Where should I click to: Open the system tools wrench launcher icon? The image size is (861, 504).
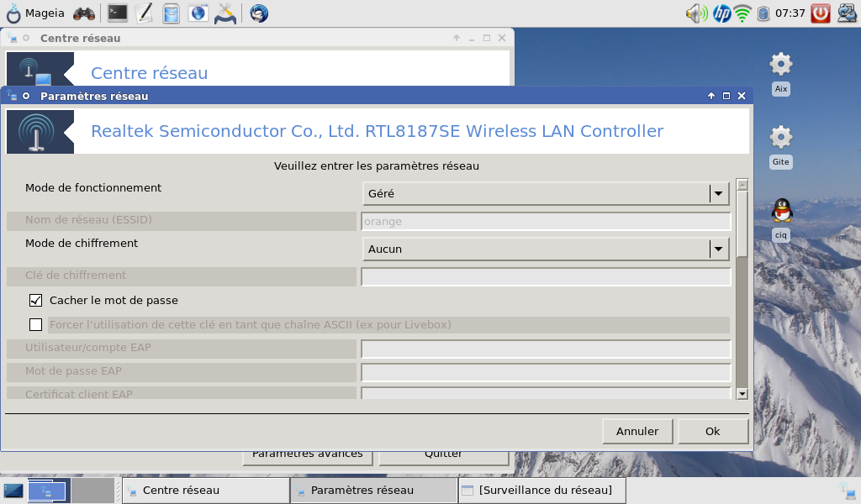pos(225,13)
